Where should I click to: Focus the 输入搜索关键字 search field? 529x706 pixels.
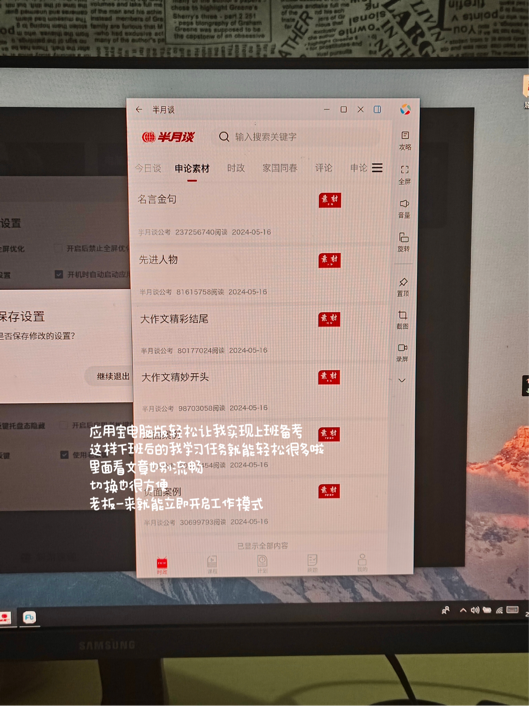tap(295, 136)
